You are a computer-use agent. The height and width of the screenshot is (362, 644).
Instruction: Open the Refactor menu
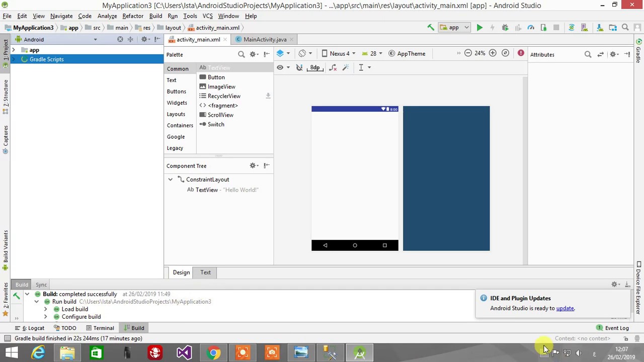coord(133,16)
